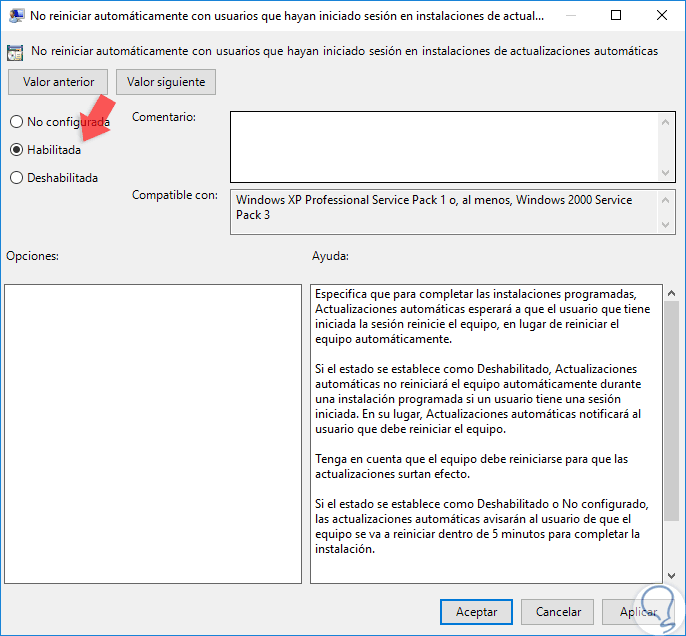
Task: Click Comentario box scroll up arrow
Action: tap(665, 122)
